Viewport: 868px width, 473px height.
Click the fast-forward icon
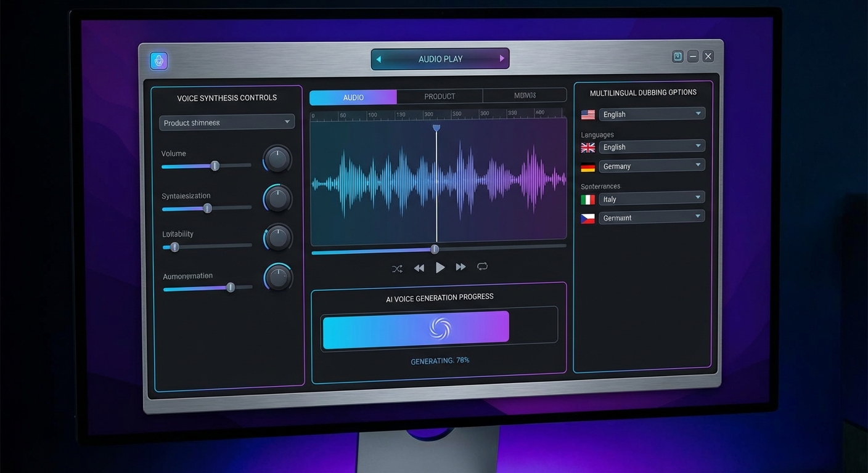pyautogui.click(x=461, y=267)
